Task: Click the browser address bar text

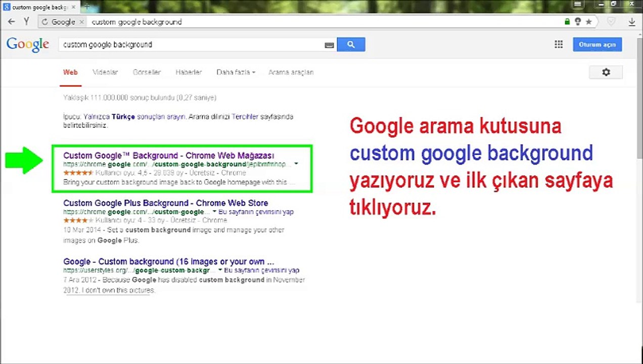Action: coord(136,22)
